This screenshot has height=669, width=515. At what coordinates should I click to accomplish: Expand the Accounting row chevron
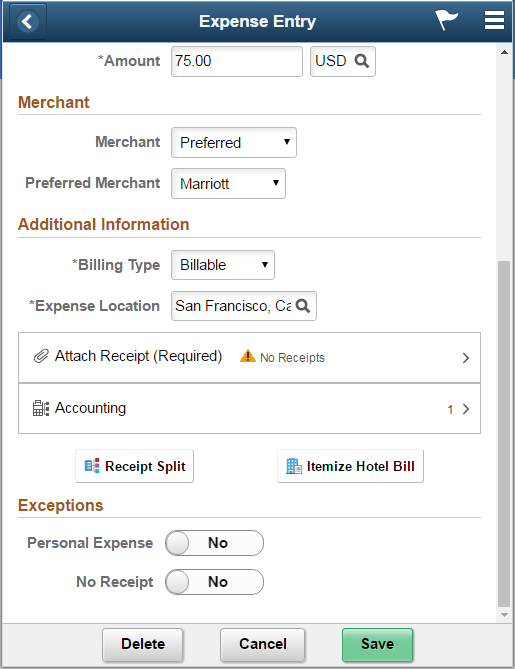[466, 409]
